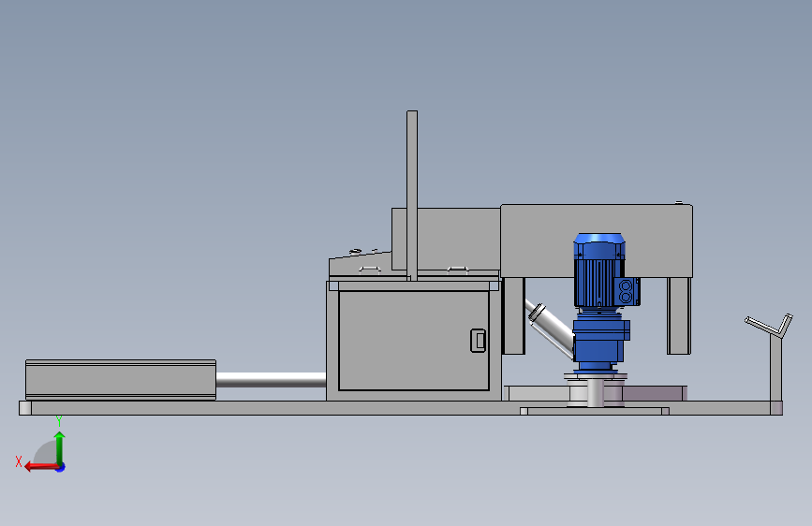Screen dimensions: 812x526
Task: Select the left support leg of housing
Action: tap(514, 315)
